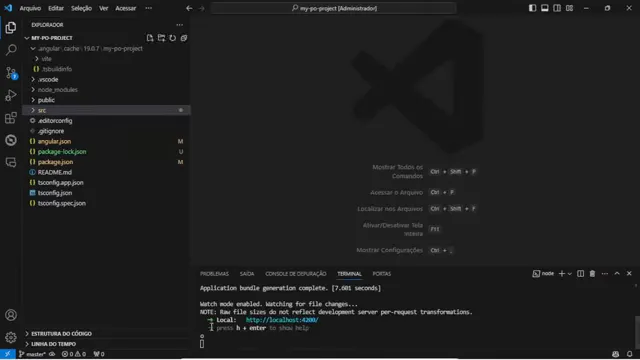
Task: Click master branch in status bar
Action: pos(33,354)
